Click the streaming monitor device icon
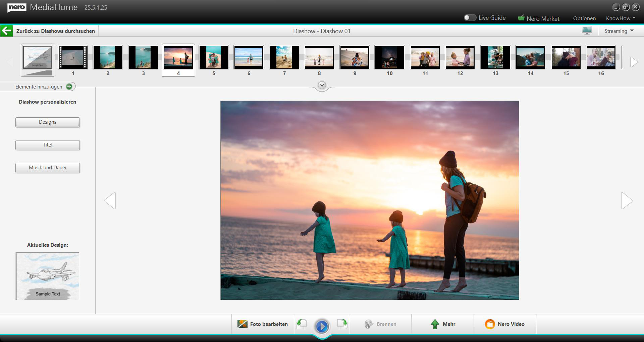 (587, 31)
